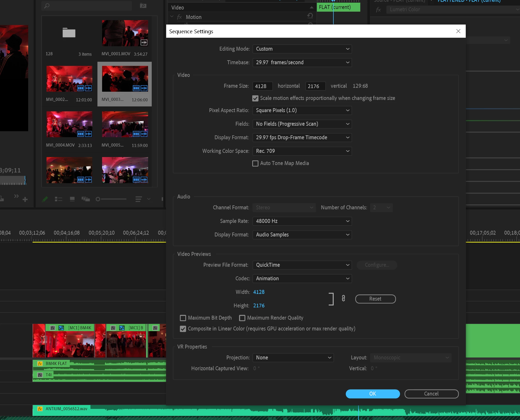Click the plus button editor icon

25,199
